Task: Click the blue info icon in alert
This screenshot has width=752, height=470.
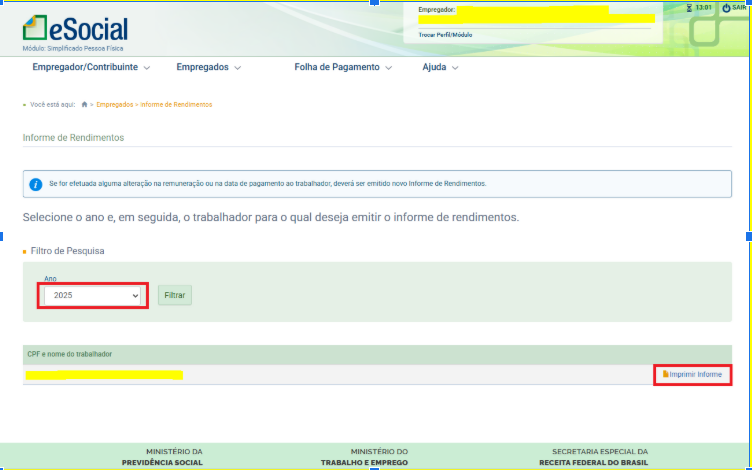Action: [x=36, y=184]
